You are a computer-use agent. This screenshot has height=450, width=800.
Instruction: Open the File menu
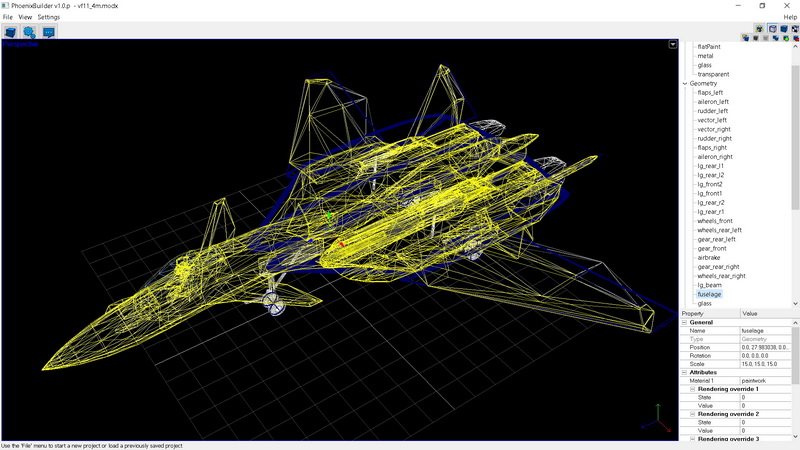click(8, 17)
